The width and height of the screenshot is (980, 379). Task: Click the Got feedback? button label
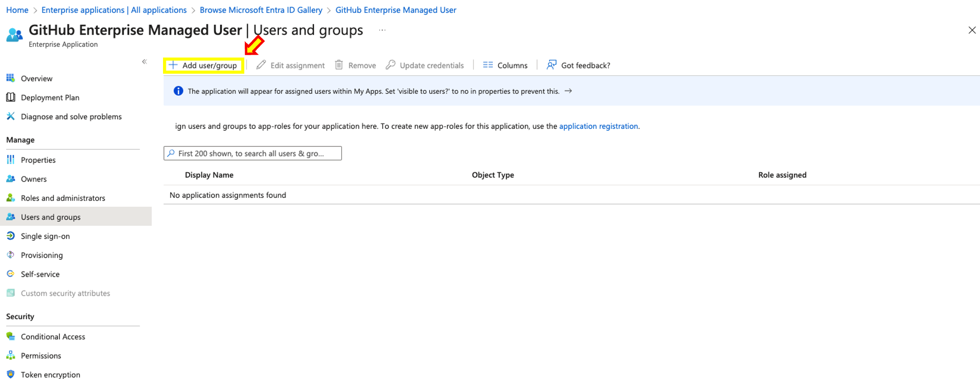pyautogui.click(x=586, y=65)
